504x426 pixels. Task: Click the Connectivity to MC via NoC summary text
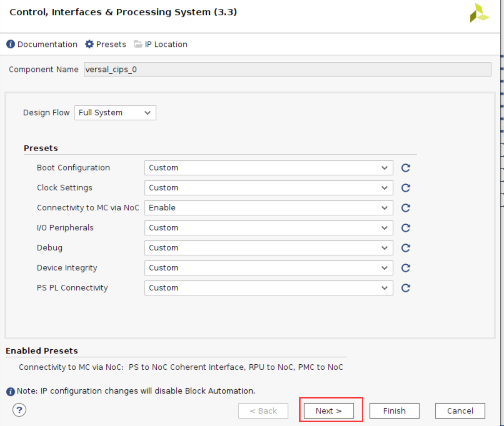point(181,367)
